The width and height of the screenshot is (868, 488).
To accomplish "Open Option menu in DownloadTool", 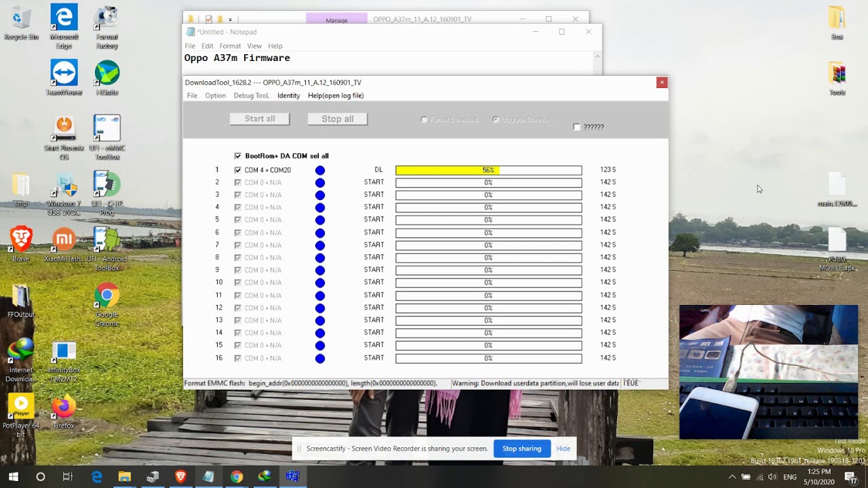I will 215,96.
